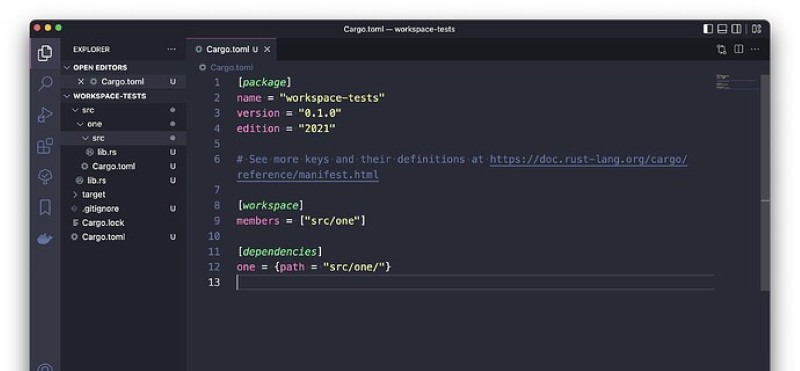Open the root Cargo.toml file in tree
The width and height of the screenshot is (800, 371).
coord(123,237)
